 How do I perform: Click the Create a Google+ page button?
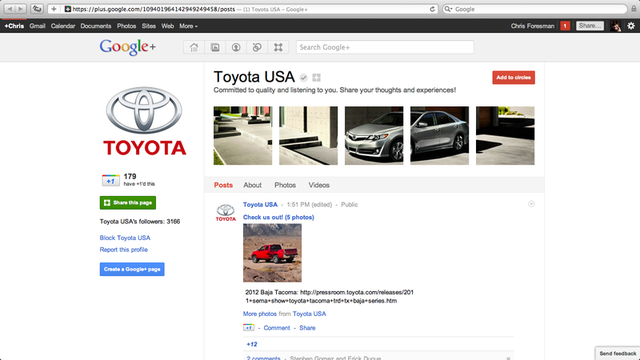coord(132,269)
